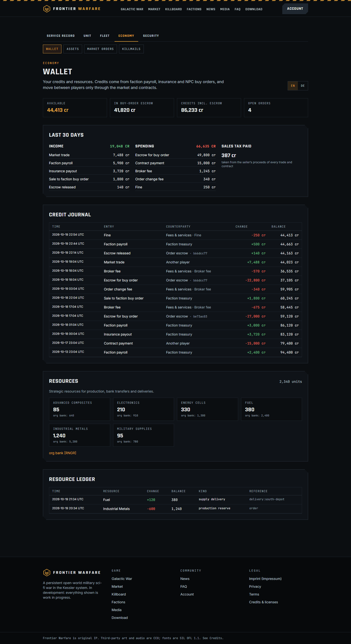This screenshot has height=644, width=351.
Task: Open the Fleet tab
Action: 105,36
